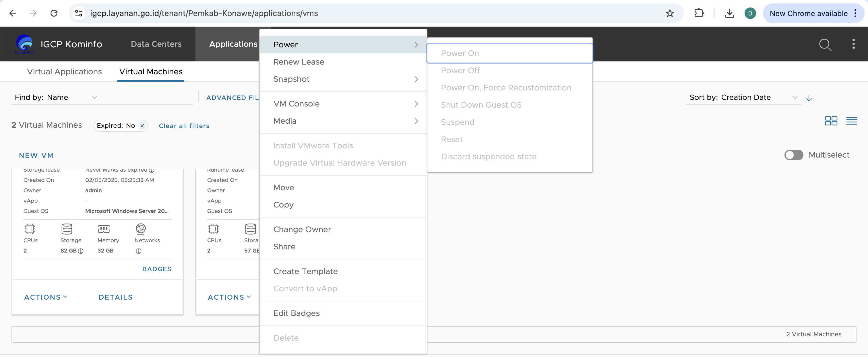
Task: Switch to list view icon
Action: 851,121
